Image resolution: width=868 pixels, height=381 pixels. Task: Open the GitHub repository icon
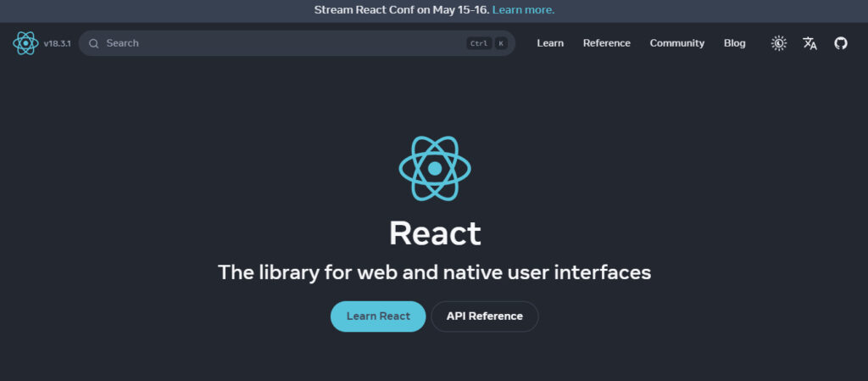[841, 43]
